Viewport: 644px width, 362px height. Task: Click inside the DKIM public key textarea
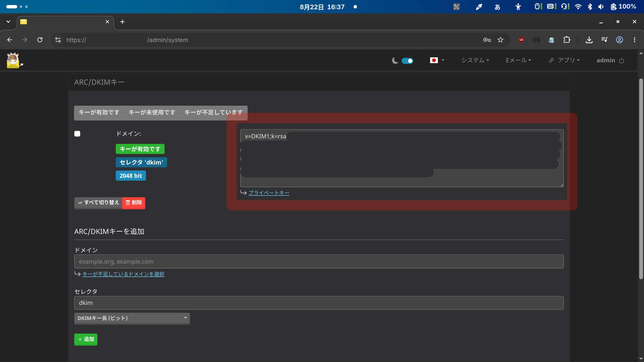click(x=402, y=158)
